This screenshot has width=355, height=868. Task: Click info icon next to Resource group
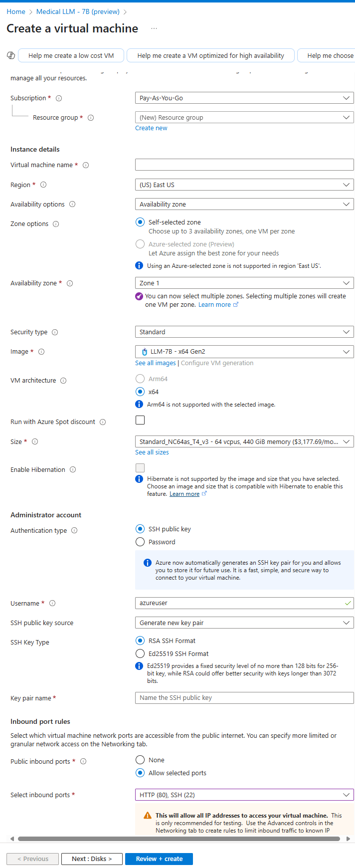click(x=91, y=118)
